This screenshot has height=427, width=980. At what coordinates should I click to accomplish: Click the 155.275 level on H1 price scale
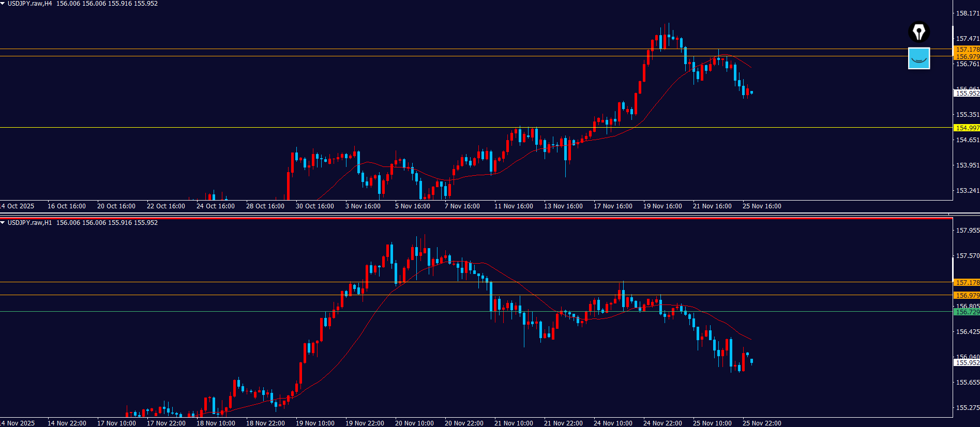pyautogui.click(x=966, y=408)
